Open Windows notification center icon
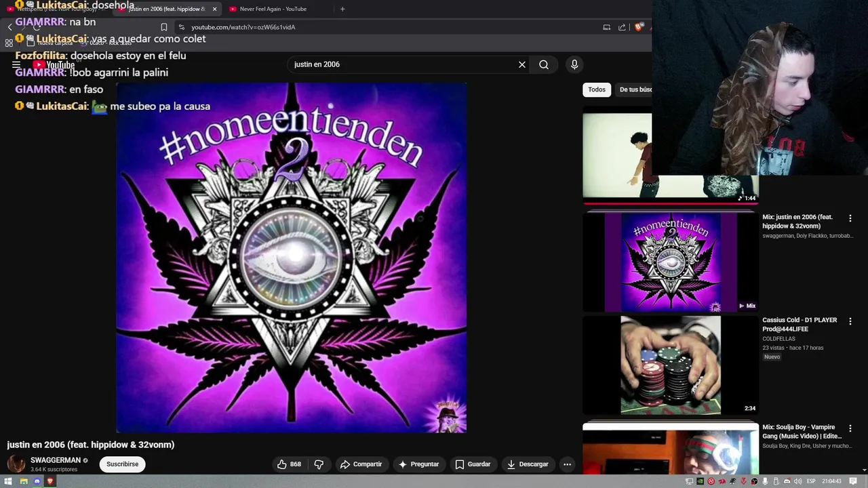868x488 pixels. (853, 481)
